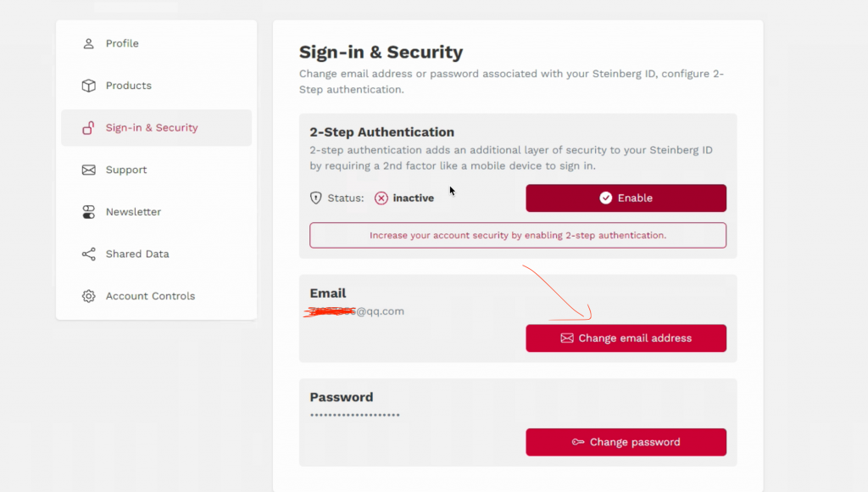Screen dimensions: 868x492
Task: Click the Account Controls gear icon
Action: pyautogui.click(x=88, y=296)
